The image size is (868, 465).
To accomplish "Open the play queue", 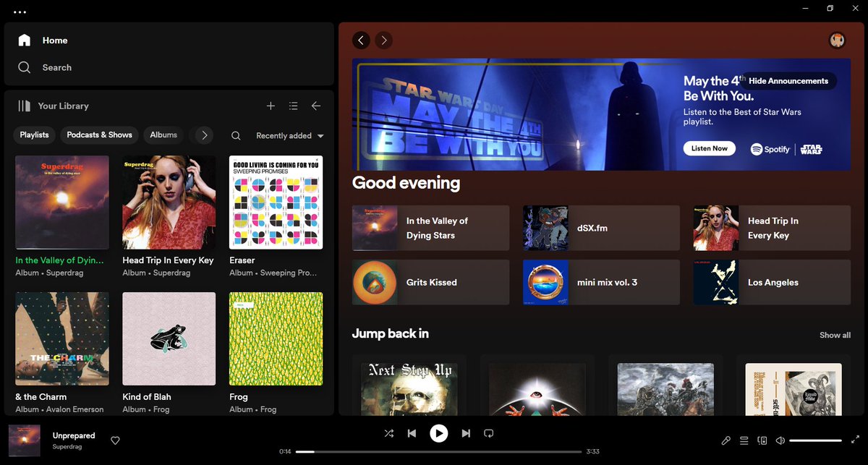I will (x=744, y=440).
